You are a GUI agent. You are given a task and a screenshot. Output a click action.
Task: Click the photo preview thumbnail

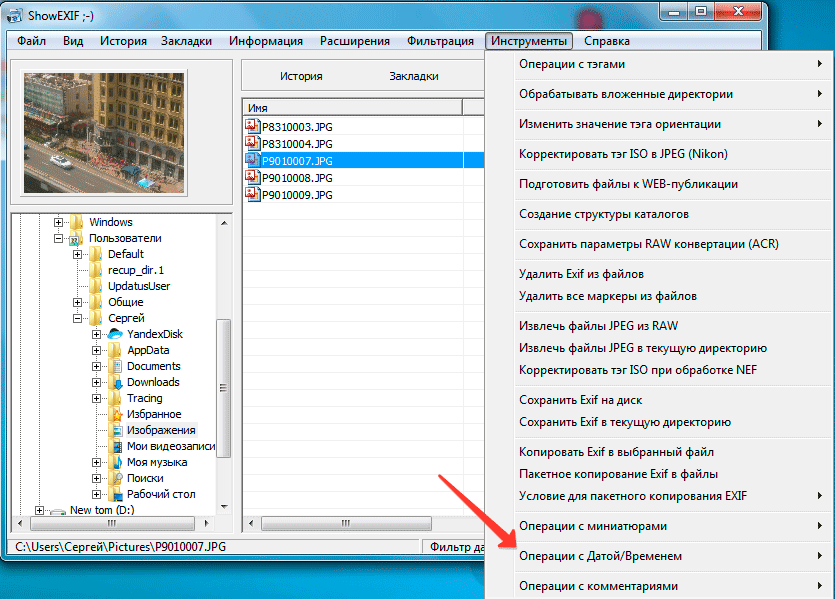click(x=104, y=133)
